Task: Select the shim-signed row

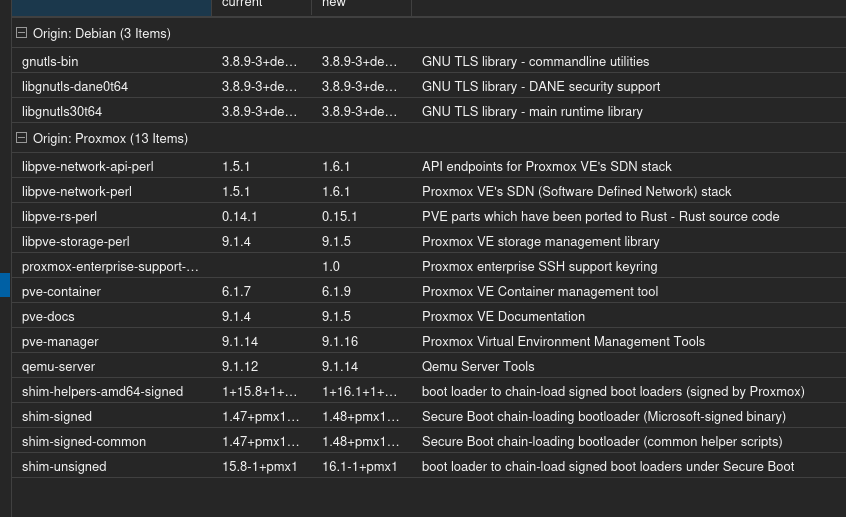Action: (429, 417)
